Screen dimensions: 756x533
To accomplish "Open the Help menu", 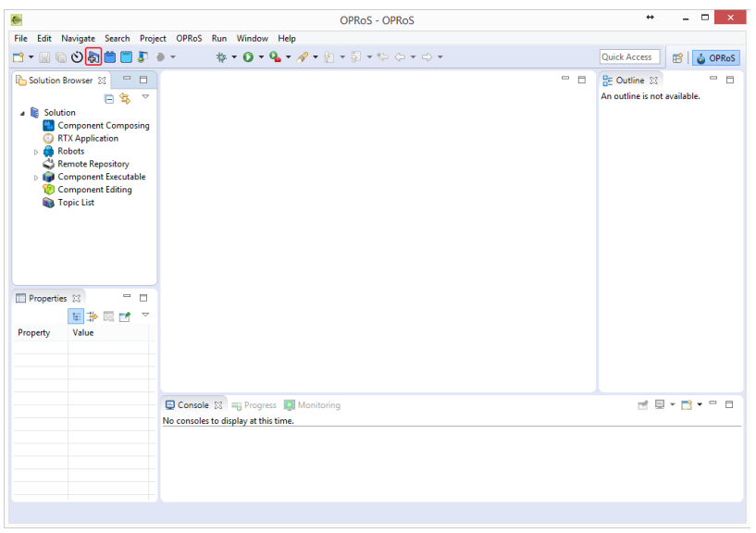I will (x=287, y=39).
